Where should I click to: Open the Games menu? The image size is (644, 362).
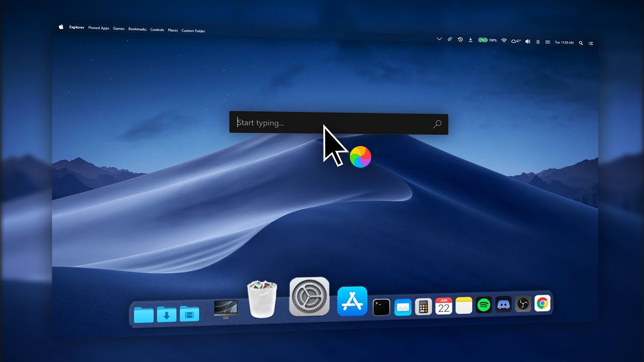coord(119,29)
